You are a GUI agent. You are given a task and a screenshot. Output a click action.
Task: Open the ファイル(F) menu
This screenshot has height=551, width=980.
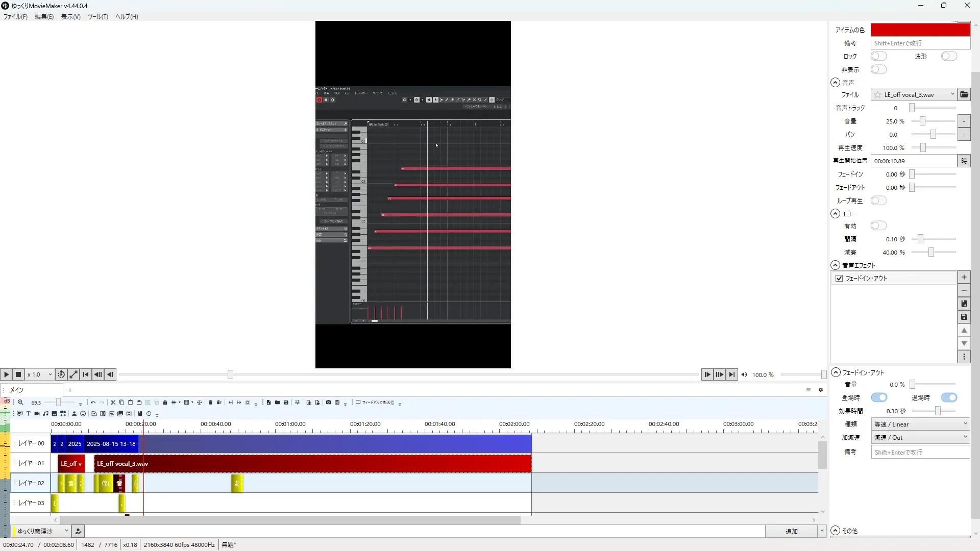(15, 16)
